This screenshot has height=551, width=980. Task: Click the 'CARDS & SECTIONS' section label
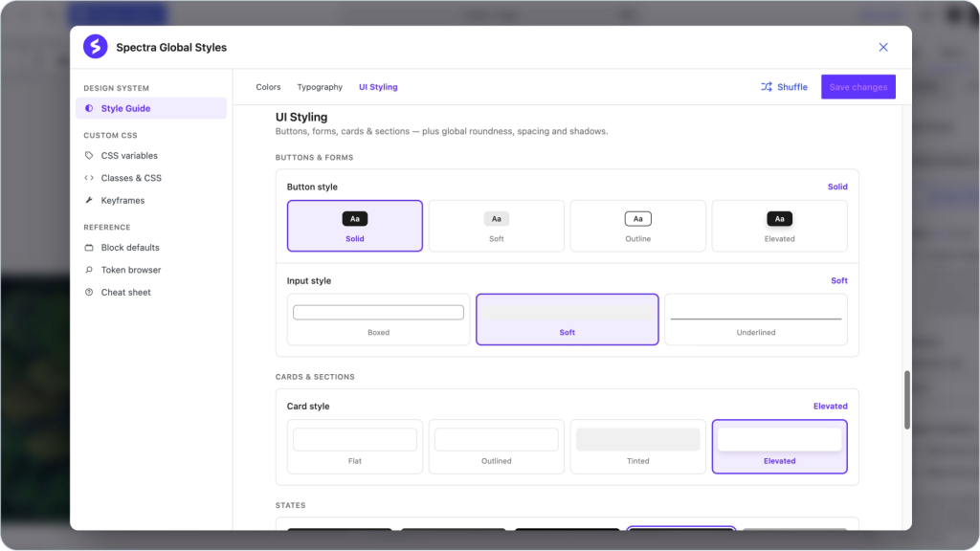[x=315, y=377]
